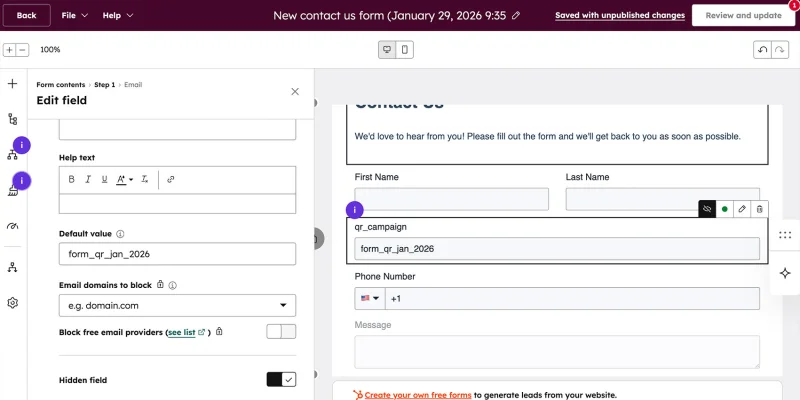Turn off the Hidden field switch
The height and width of the screenshot is (400, 800).
click(x=281, y=380)
